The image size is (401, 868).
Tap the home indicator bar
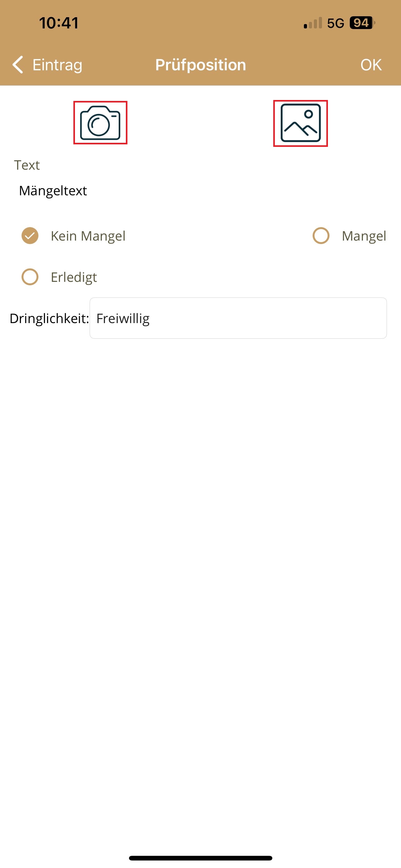(200, 858)
